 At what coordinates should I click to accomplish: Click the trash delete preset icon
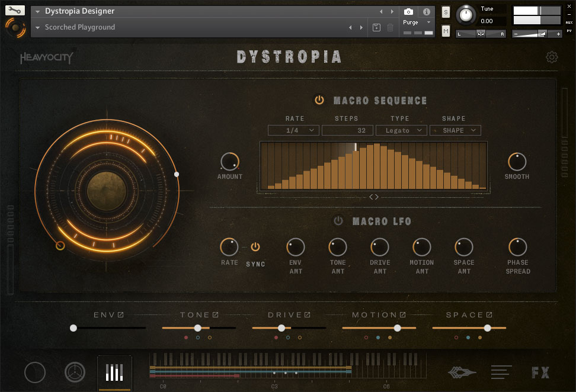pyautogui.click(x=390, y=28)
